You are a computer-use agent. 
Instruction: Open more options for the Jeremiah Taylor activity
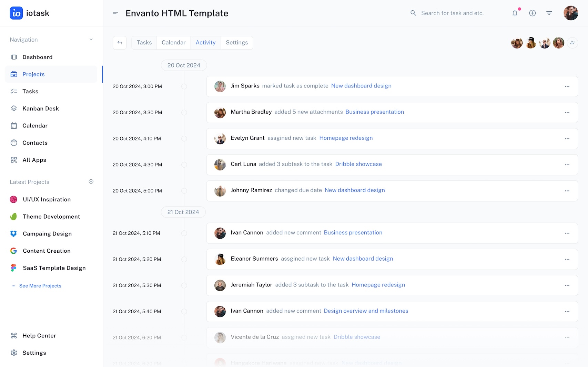567,285
